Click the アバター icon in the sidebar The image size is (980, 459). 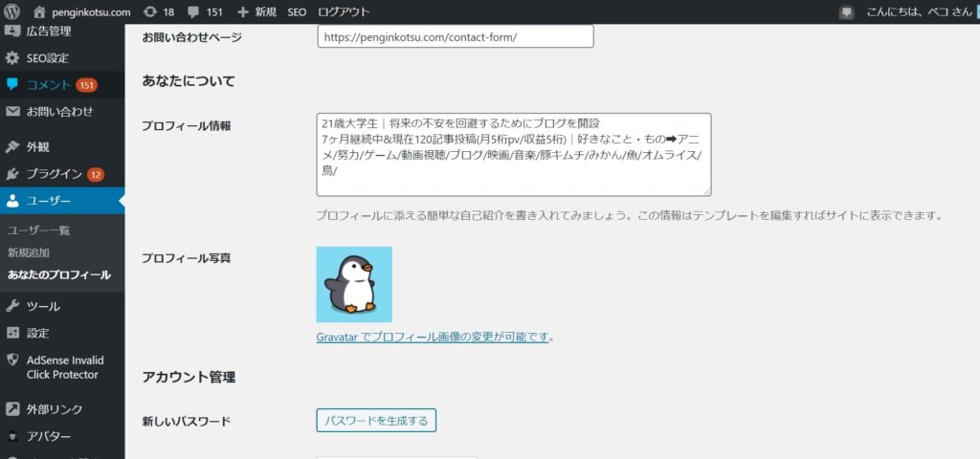11,436
